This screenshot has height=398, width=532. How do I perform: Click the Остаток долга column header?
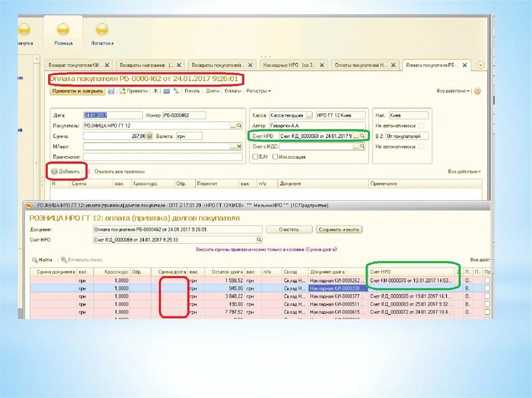tap(225, 272)
